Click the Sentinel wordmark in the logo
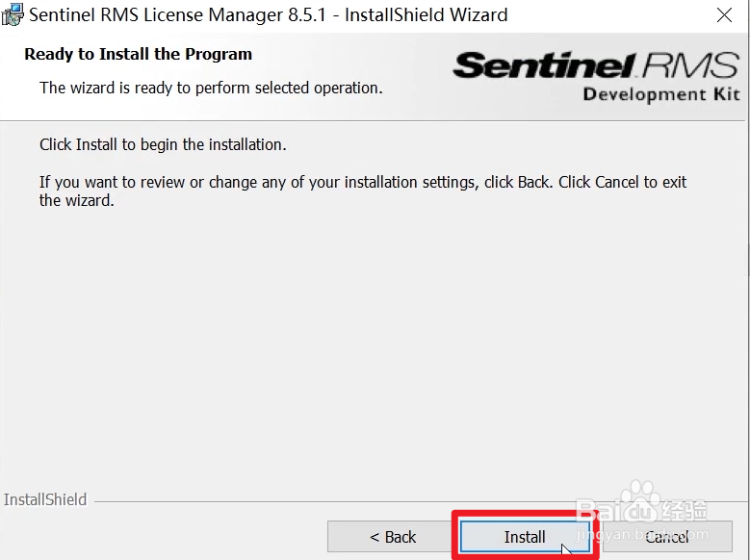The height and width of the screenshot is (560, 750). [x=544, y=65]
